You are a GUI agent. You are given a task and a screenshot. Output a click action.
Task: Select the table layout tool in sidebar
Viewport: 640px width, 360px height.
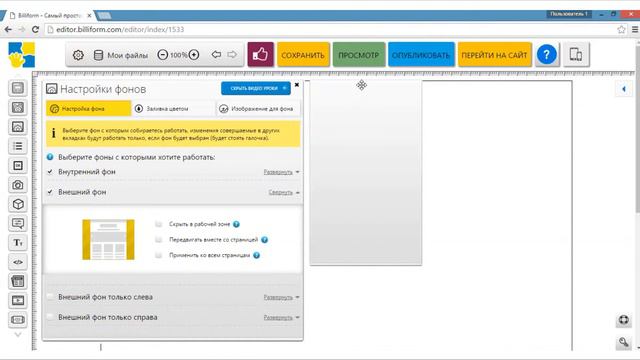18,281
